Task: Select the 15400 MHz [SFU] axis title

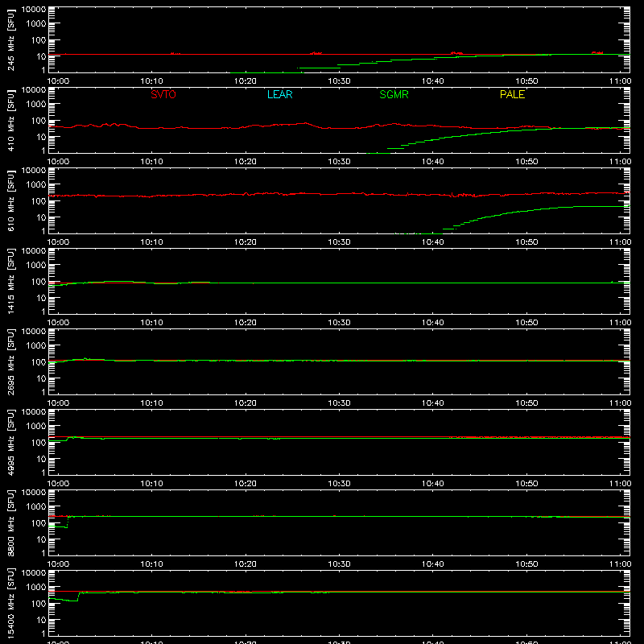Action: 10,604
